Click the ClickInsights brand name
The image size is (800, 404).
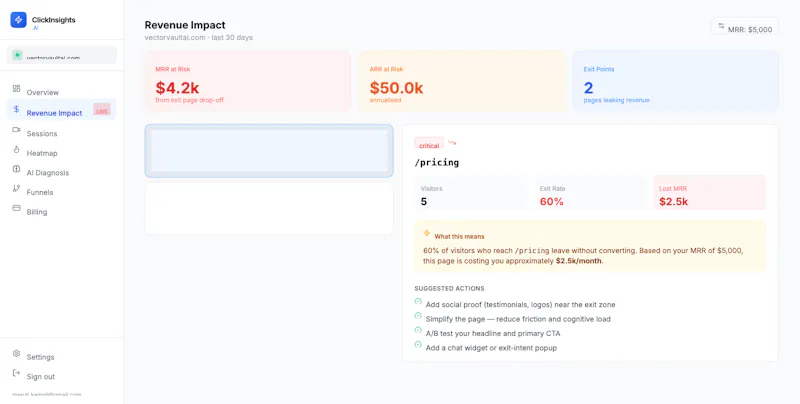coord(54,20)
